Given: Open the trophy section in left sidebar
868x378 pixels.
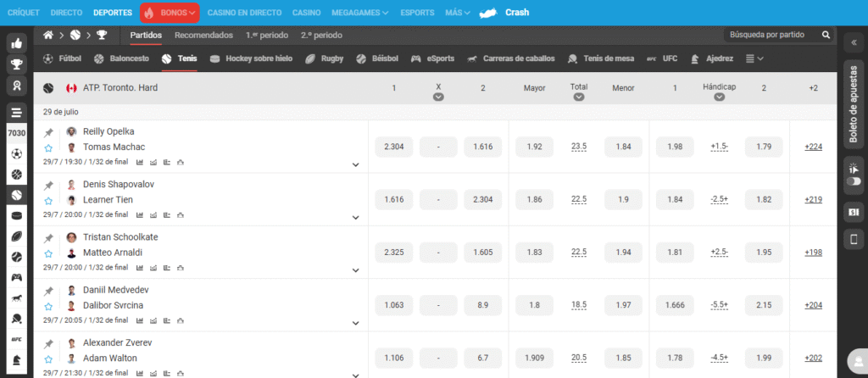Looking at the screenshot, I should pyautogui.click(x=17, y=64).
